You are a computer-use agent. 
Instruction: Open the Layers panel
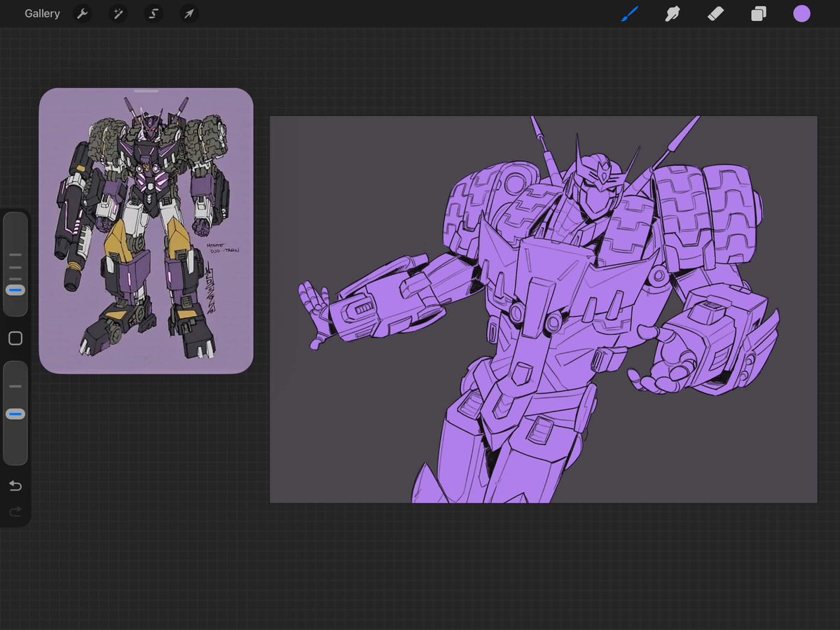coord(759,13)
